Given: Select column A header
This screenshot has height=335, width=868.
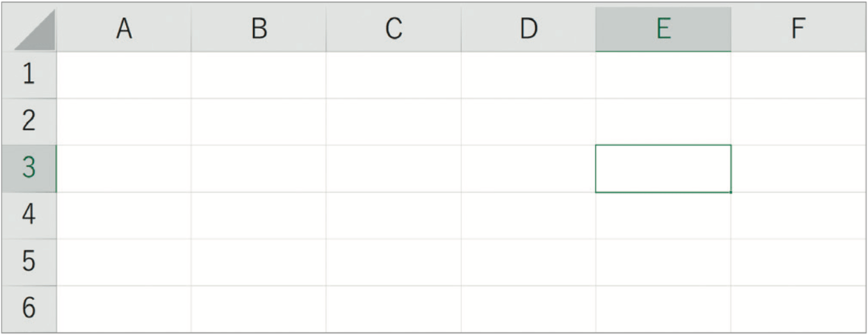Looking at the screenshot, I should coord(124,30).
